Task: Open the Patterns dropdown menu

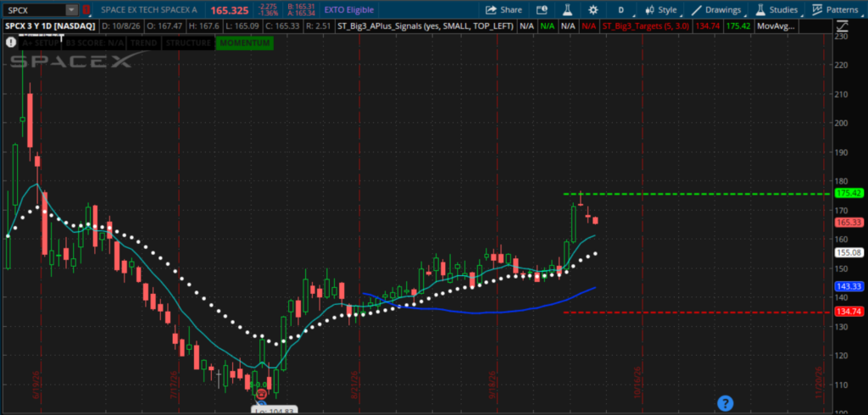Action: 836,9
